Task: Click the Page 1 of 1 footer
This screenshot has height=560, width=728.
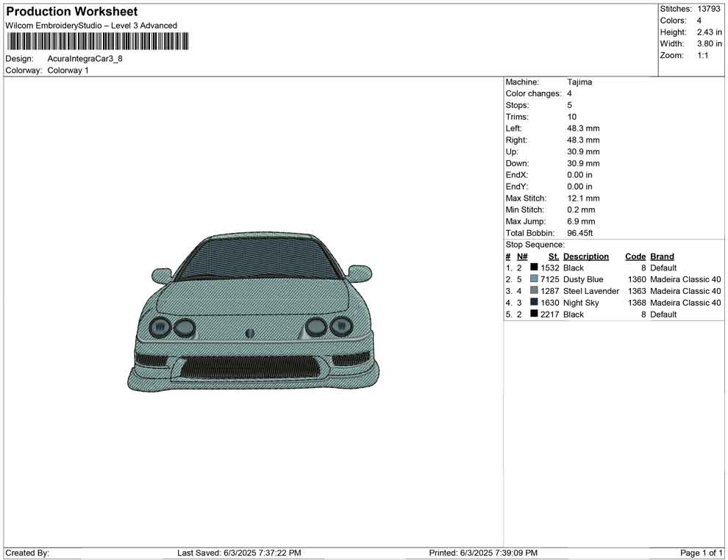Action: [x=701, y=553]
